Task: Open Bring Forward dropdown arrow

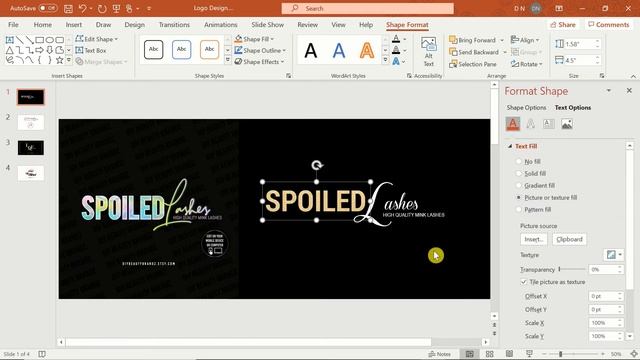Action: tap(502, 40)
